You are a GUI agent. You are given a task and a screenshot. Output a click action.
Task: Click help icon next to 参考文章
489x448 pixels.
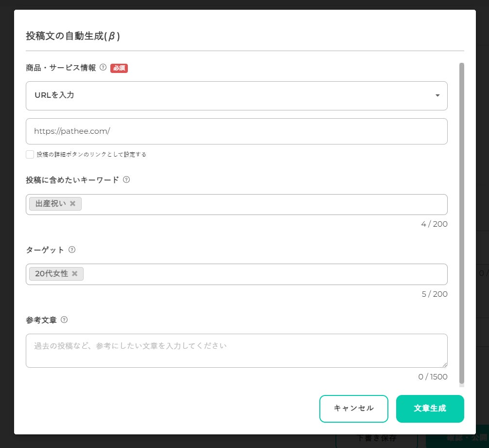point(64,320)
